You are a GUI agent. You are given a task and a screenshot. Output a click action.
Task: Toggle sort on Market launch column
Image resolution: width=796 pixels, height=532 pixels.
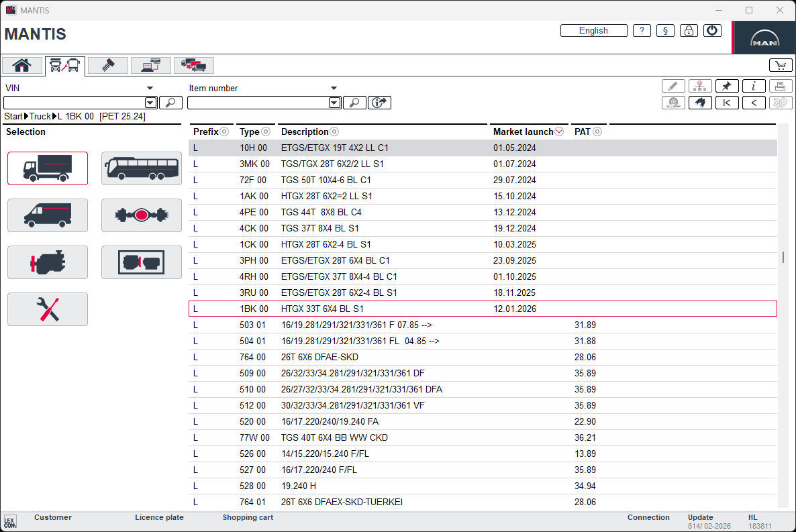[559, 132]
